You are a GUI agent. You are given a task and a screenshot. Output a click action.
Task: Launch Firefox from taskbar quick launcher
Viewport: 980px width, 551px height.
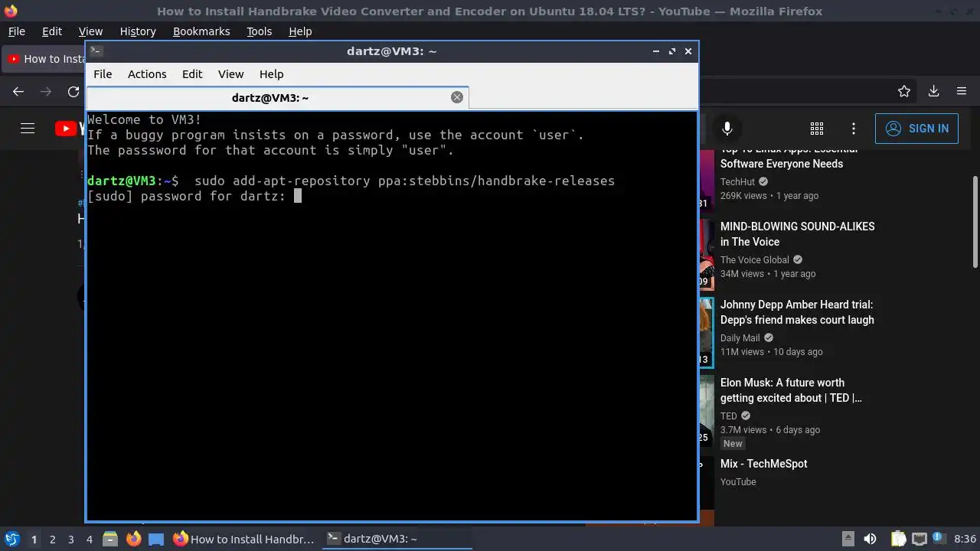click(x=133, y=539)
